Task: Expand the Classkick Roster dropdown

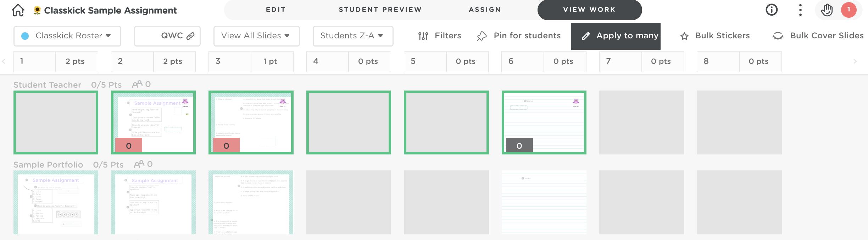Action: pos(67,36)
